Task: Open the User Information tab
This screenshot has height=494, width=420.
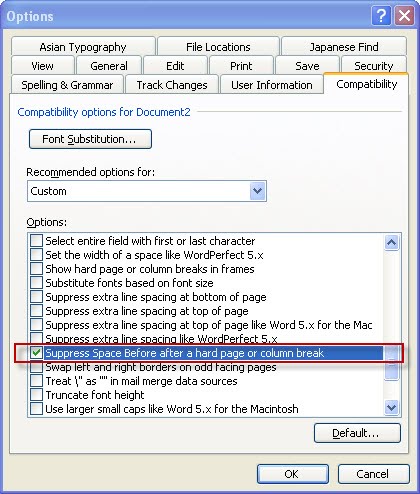Action: (272, 85)
